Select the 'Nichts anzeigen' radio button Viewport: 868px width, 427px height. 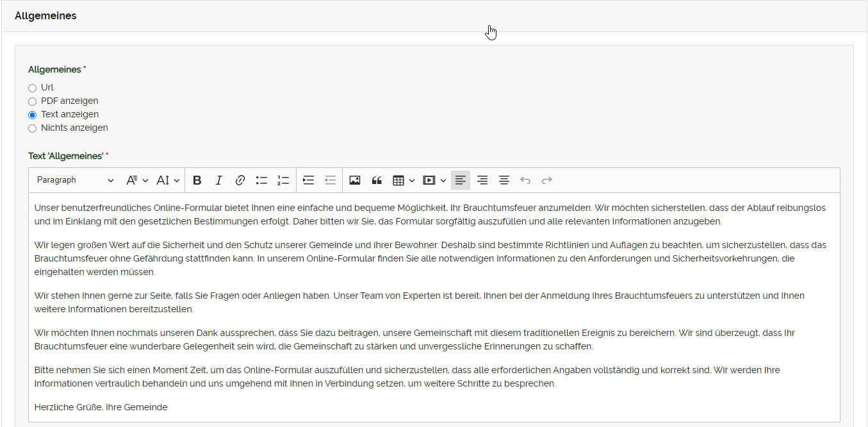(x=33, y=128)
